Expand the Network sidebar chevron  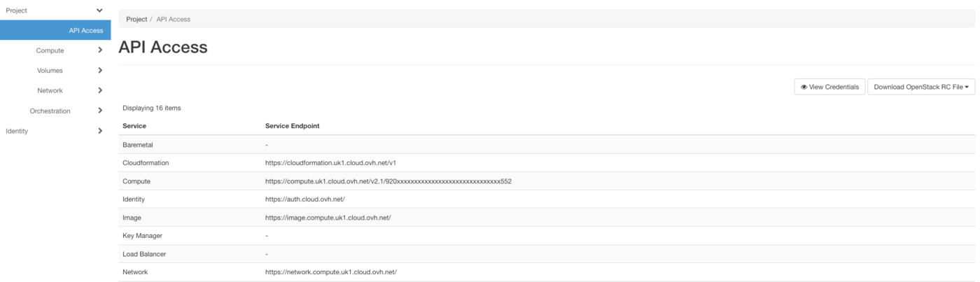click(100, 90)
